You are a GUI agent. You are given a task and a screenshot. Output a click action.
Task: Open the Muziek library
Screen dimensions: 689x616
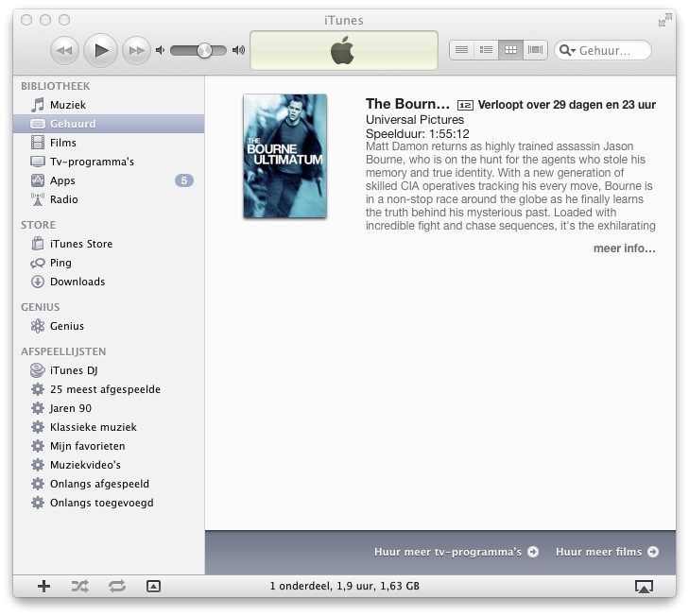(68, 105)
